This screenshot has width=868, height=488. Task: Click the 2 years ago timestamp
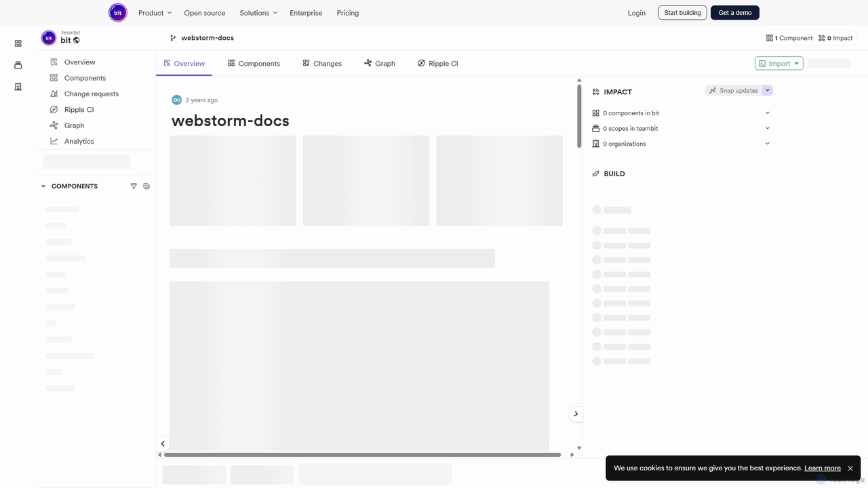tap(202, 100)
